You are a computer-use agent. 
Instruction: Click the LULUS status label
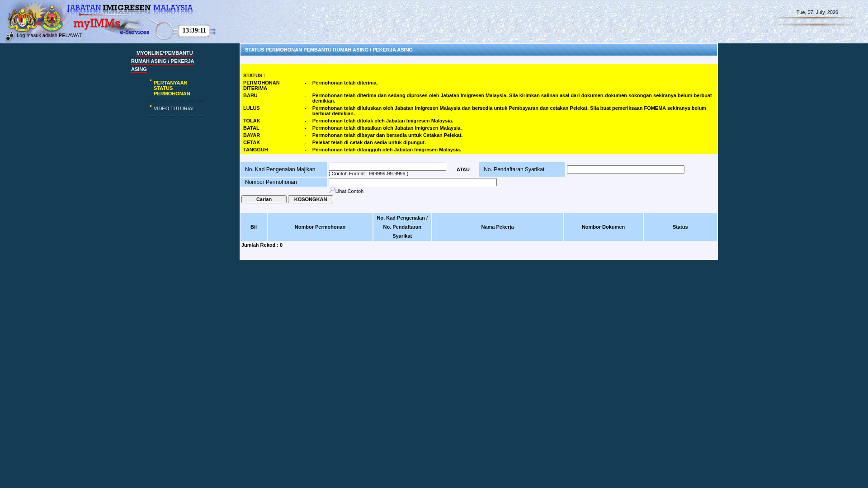coord(251,108)
